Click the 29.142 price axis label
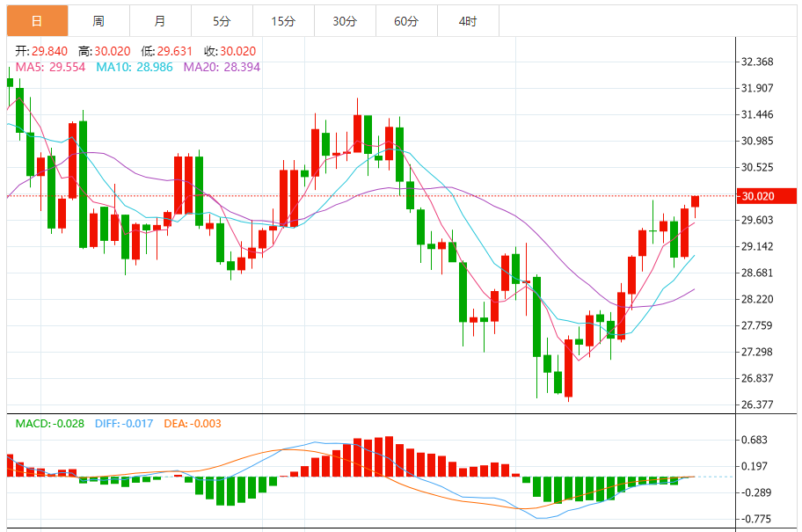 click(x=757, y=246)
